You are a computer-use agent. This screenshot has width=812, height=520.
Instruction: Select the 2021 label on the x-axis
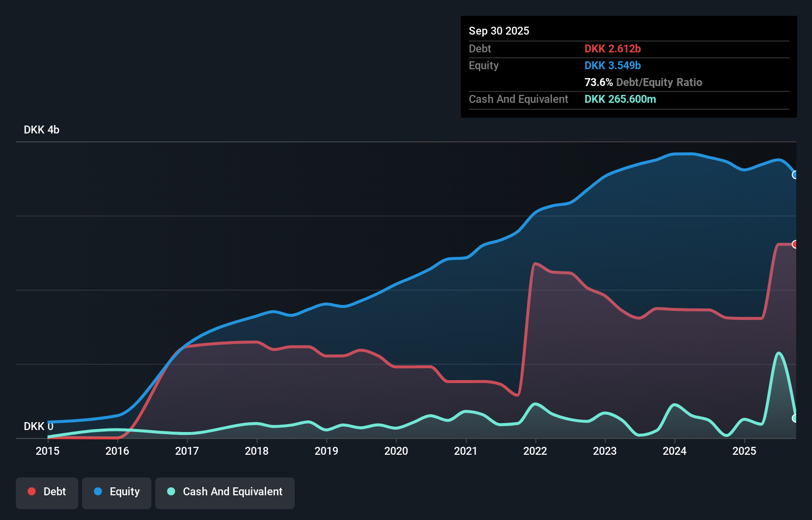point(465,451)
